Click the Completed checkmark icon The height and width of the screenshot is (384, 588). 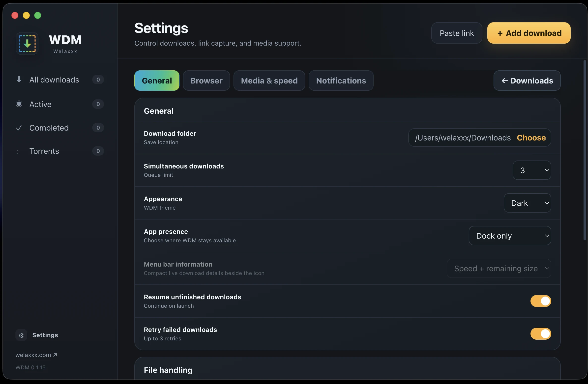pyautogui.click(x=19, y=128)
